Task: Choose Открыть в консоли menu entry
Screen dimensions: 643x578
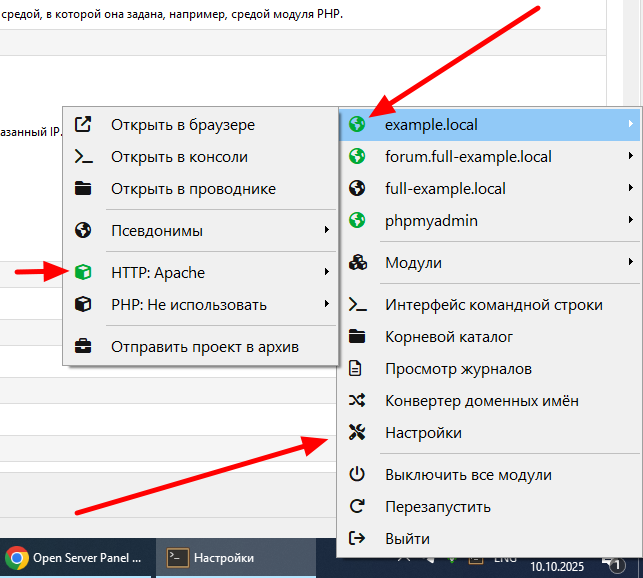Action: point(201,157)
